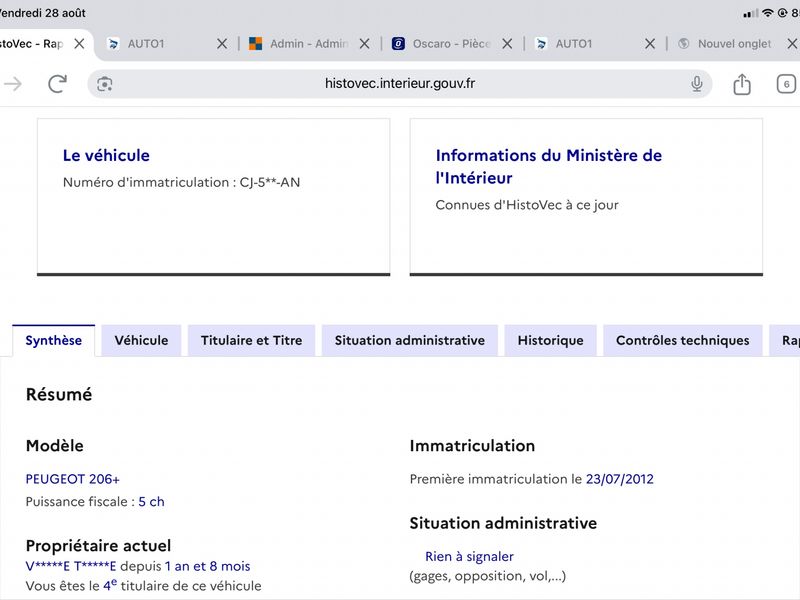The width and height of the screenshot is (800, 600).
Task: Click the Puissance fiscale 5 ch value
Action: [151, 502]
